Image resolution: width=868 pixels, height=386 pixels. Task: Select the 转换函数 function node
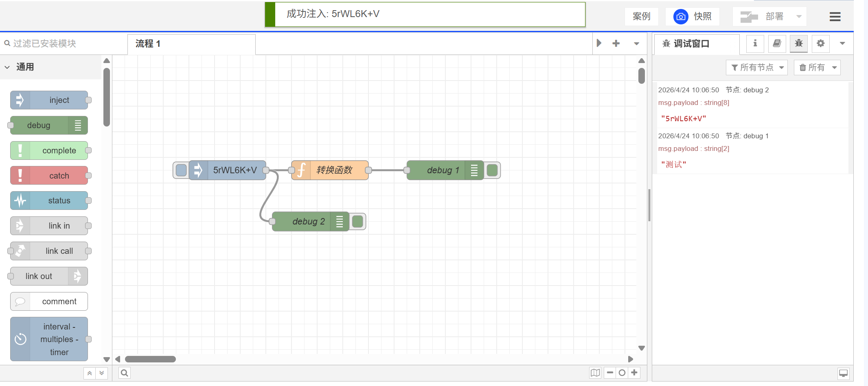pos(330,170)
